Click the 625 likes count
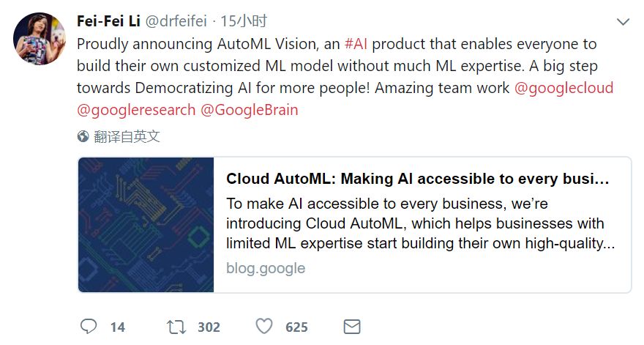Viewport: 644px width, 345px height. [x=296, y=327]
